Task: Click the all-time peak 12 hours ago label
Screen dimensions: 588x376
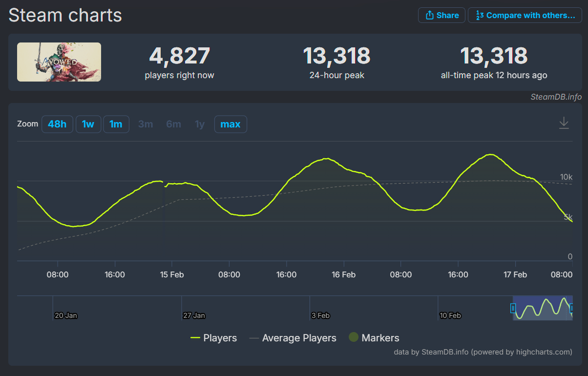Action: [x=494, y=75]
